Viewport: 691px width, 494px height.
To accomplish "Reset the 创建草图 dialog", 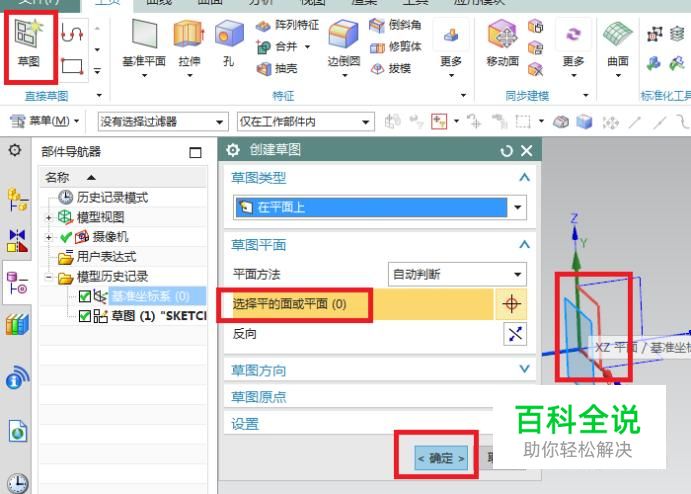I will (x=507, y=151).
